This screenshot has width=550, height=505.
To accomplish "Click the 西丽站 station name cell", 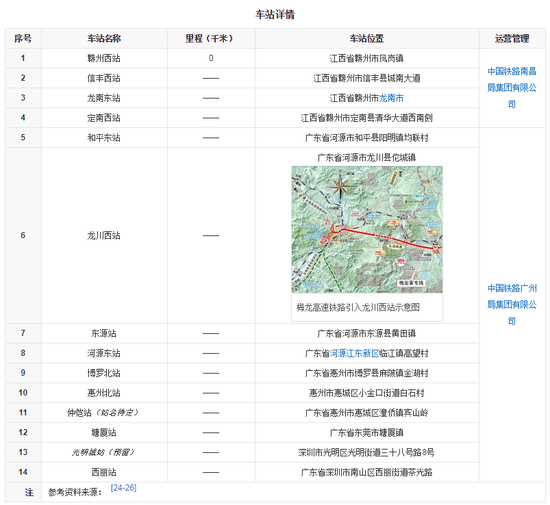I will (104, 472).
